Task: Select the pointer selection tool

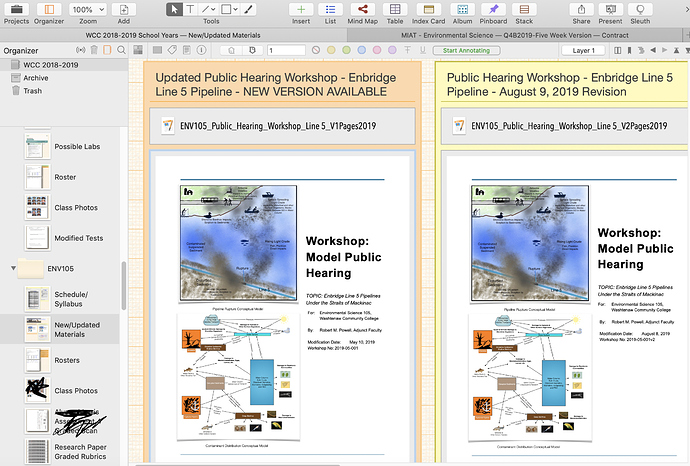Action: tap(174, 9)
